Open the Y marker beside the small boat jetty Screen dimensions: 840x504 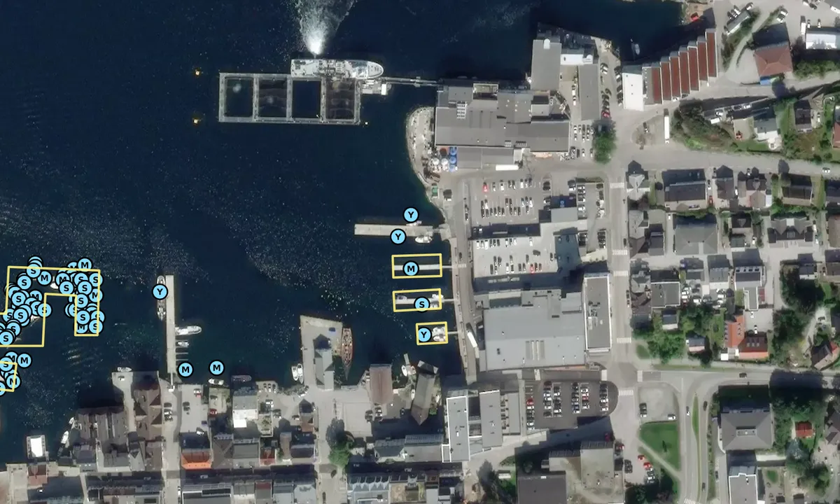397,237
